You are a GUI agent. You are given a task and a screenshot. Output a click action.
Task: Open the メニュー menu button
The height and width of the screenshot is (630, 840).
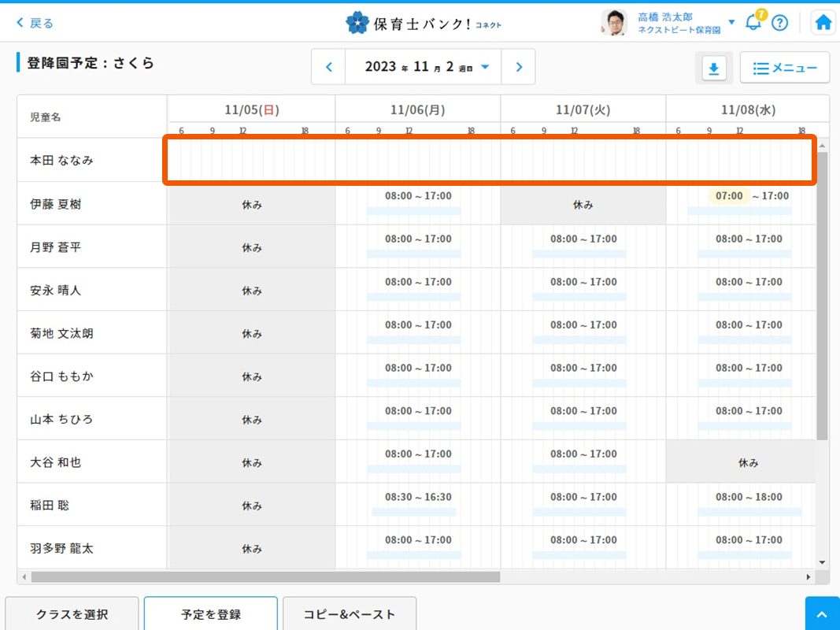point(784,69)
